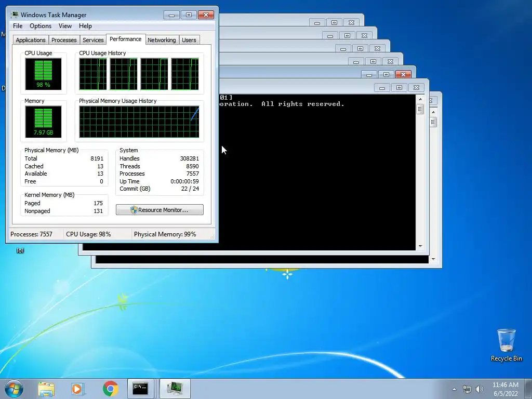532x399 pixels.
Task: Click the Nonpaged kernel memory value 131
Action: click(98, 211)
